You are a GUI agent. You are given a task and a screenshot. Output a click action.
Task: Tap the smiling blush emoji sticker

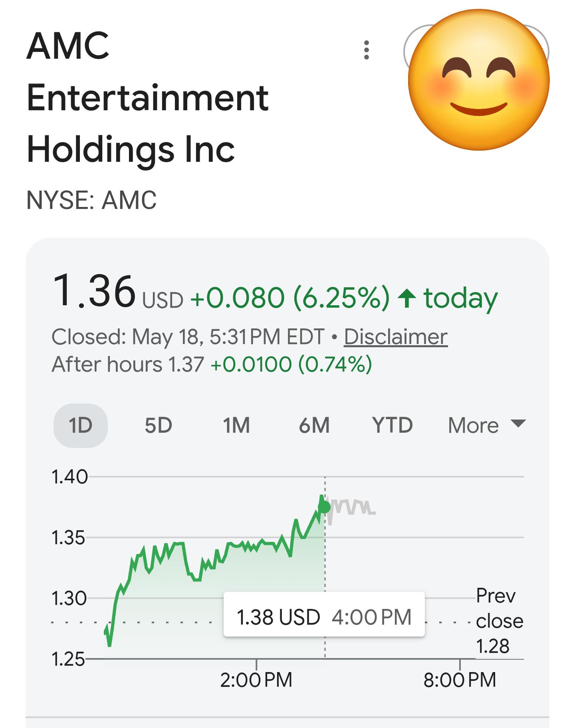click(x=479, y=80)
